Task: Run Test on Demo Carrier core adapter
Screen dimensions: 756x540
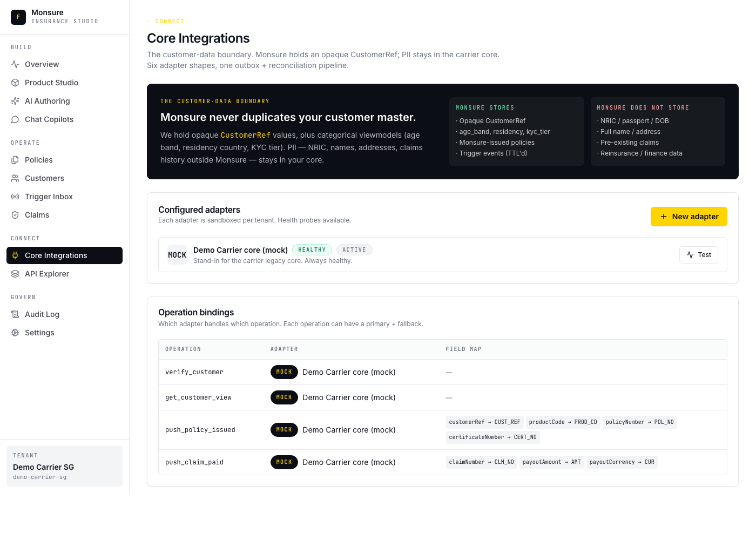Action: tap(698, 255)
